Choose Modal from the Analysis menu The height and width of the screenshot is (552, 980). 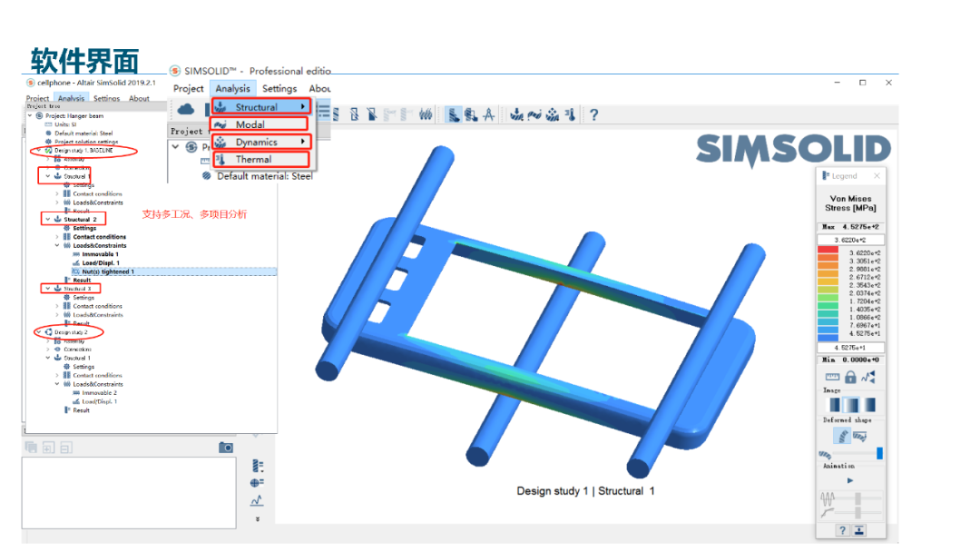click(260, 124)
